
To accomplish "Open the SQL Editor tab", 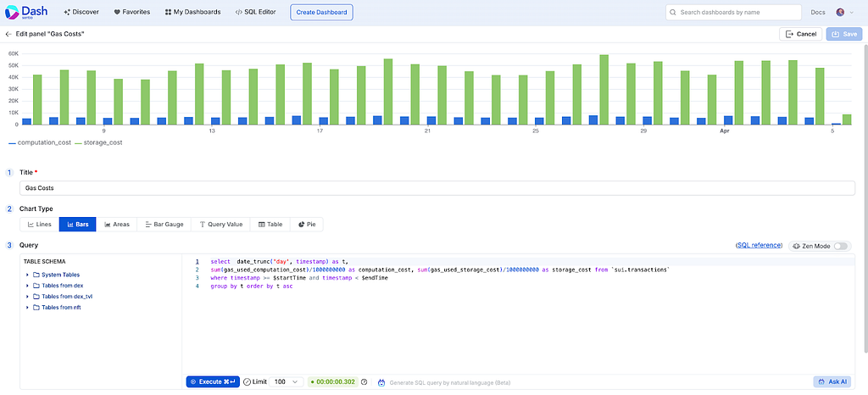I will click(255, 12).
